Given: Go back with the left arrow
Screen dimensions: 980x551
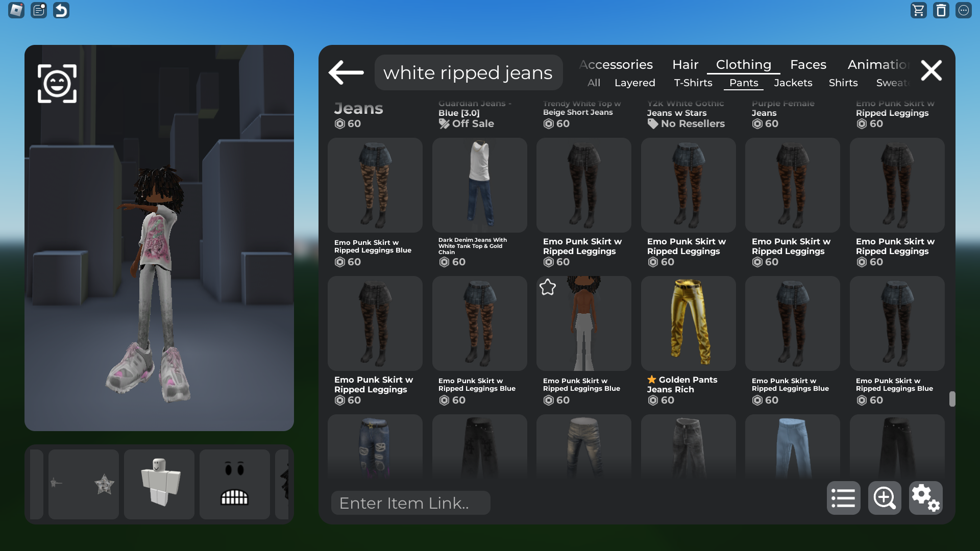Looking at the screenshot, I should (x=346, y=72).
